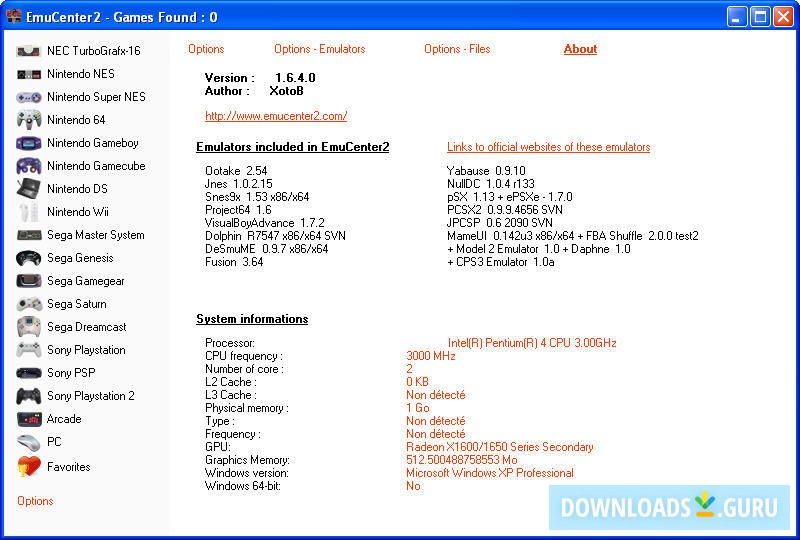Click the PC mouse icon

pyautogui.click(x=29, y=442)
